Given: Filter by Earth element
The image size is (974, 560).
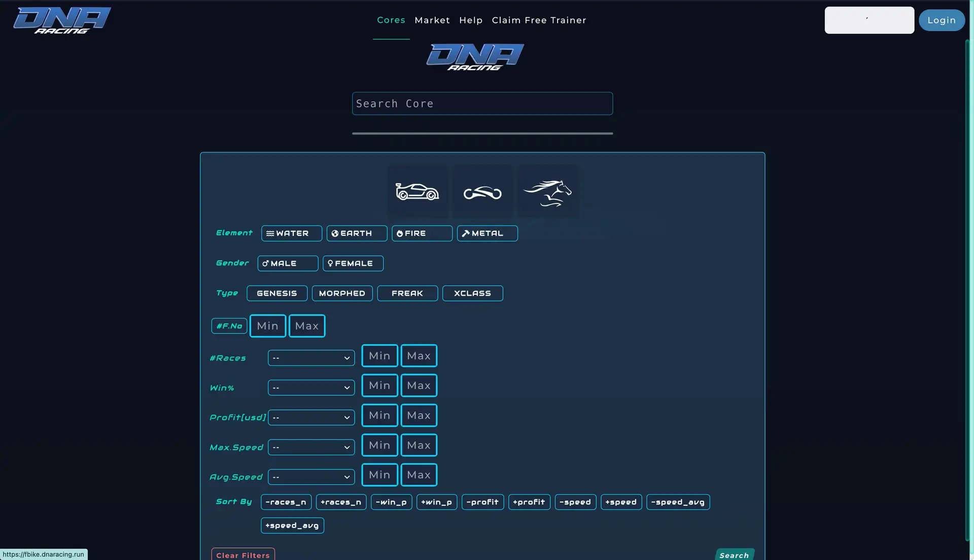Looking at the screenshot, I should click(357, 233).
